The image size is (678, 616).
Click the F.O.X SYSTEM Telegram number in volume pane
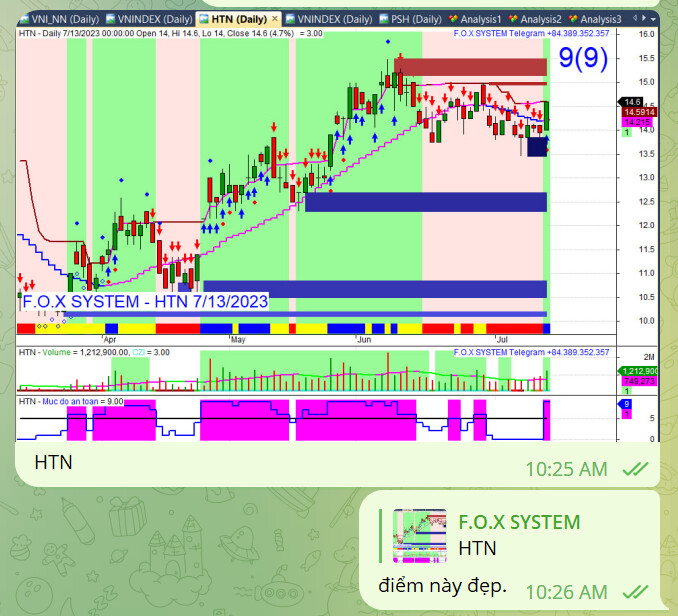531,352
